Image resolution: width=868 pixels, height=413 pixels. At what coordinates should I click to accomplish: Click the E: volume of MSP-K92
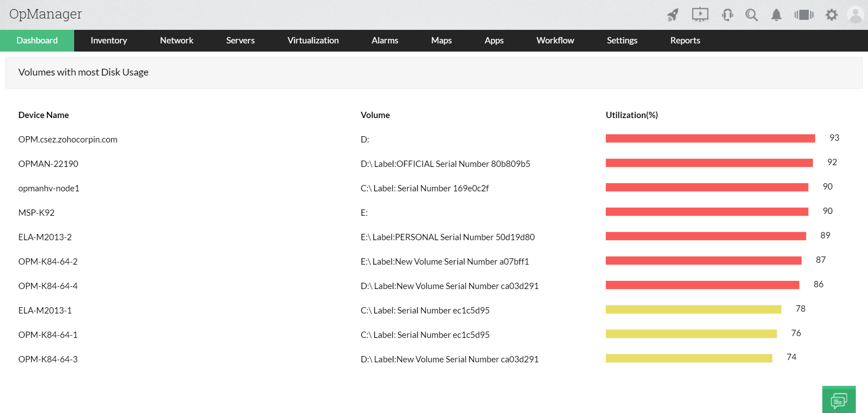[x=364, y=213]
